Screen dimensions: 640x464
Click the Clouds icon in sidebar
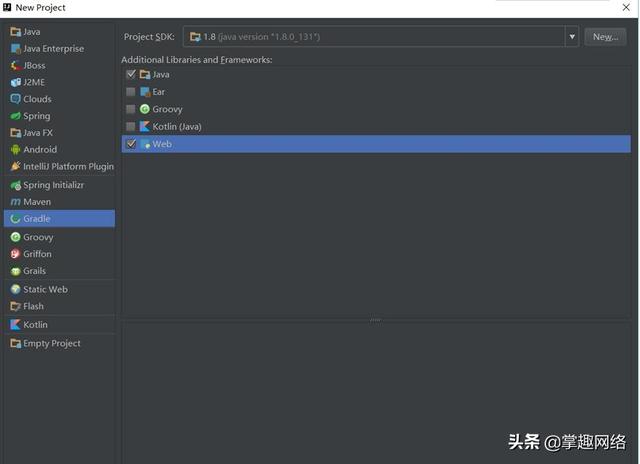16,99
